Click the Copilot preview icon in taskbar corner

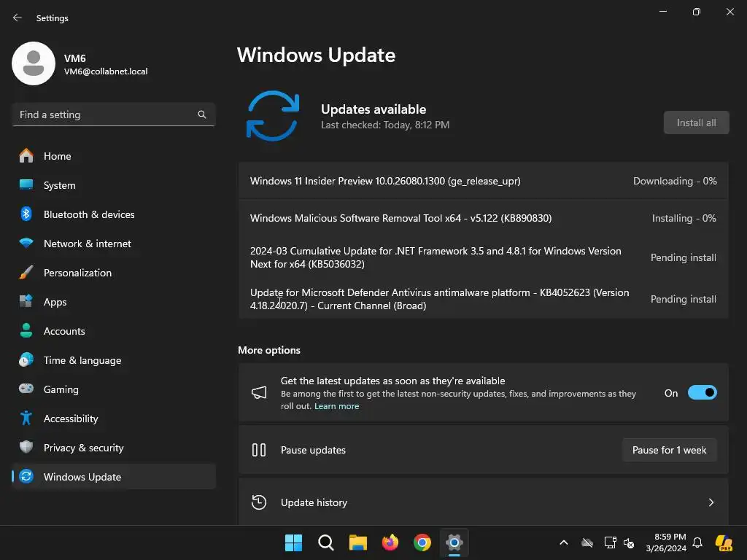coord(724,542)
